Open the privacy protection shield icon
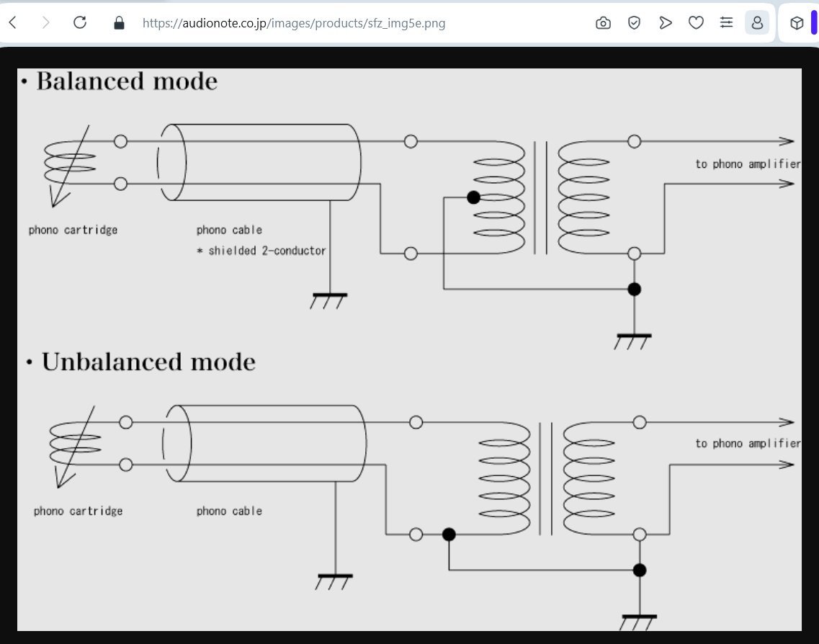This screenshot has width=819, height=644. 634,23
